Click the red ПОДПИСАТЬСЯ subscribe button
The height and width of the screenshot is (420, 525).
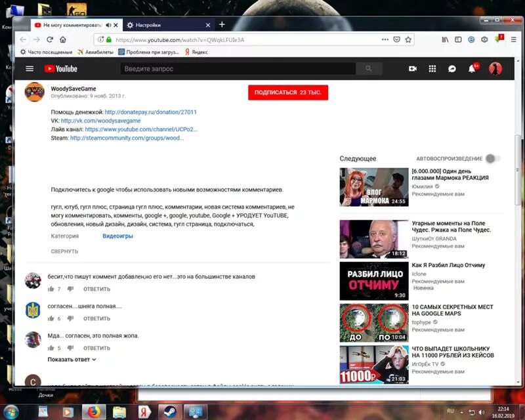pos(288,93)
